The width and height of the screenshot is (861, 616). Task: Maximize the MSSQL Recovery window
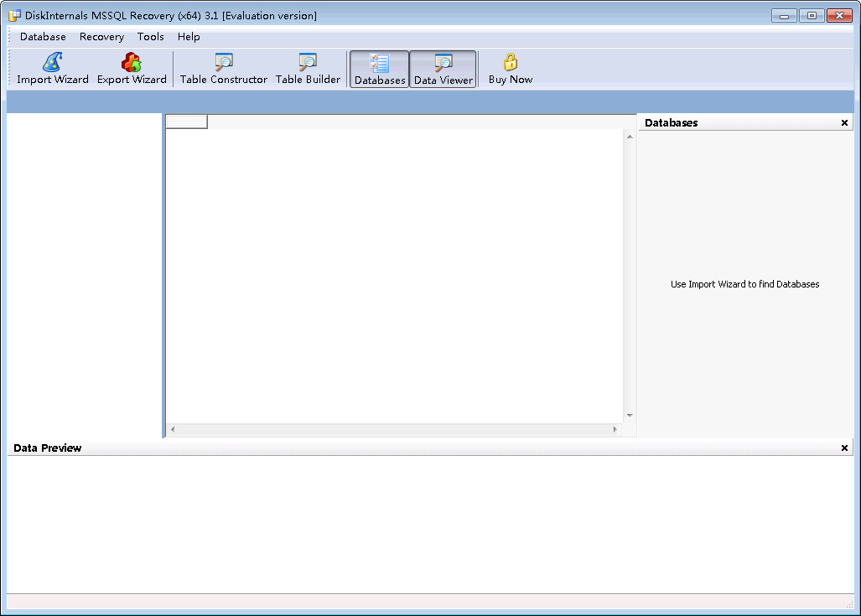[x=812, y=15]
